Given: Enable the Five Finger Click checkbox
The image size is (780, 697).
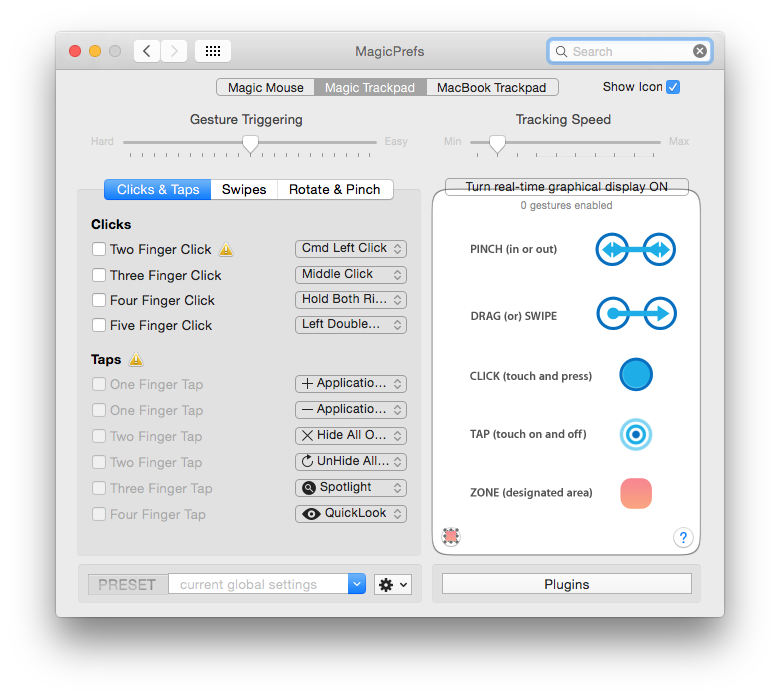Looking at the screenshot, I should [x=99, y=325].
